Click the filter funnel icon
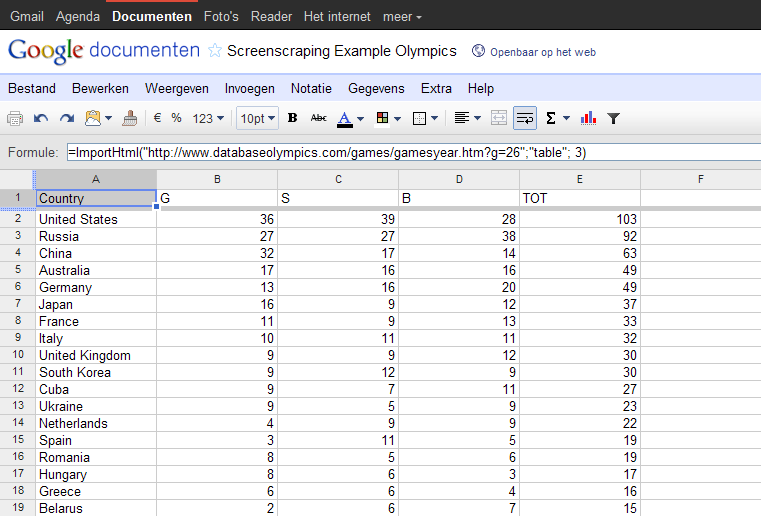This screenshot has width=761, height=516. click(614, 118)
